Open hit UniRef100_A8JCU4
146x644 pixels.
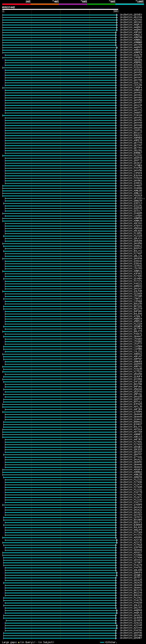pyautogui.click(x=131, y=17)
